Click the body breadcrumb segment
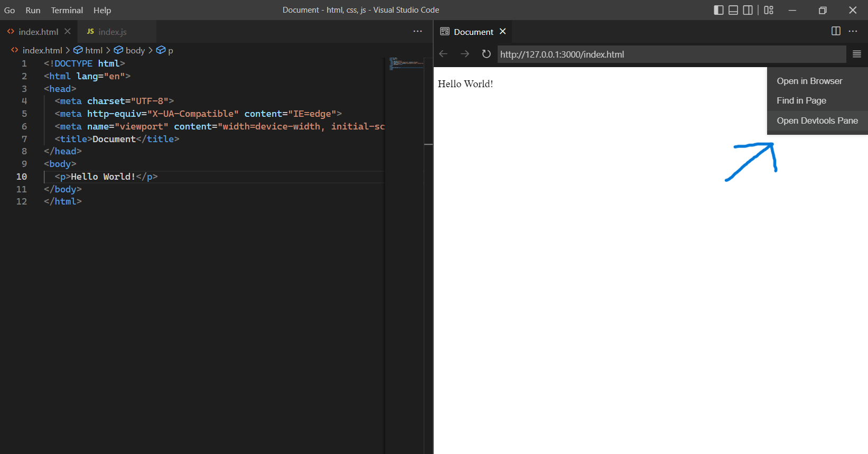This screenshot has width=868, height=454. [129, 50]
